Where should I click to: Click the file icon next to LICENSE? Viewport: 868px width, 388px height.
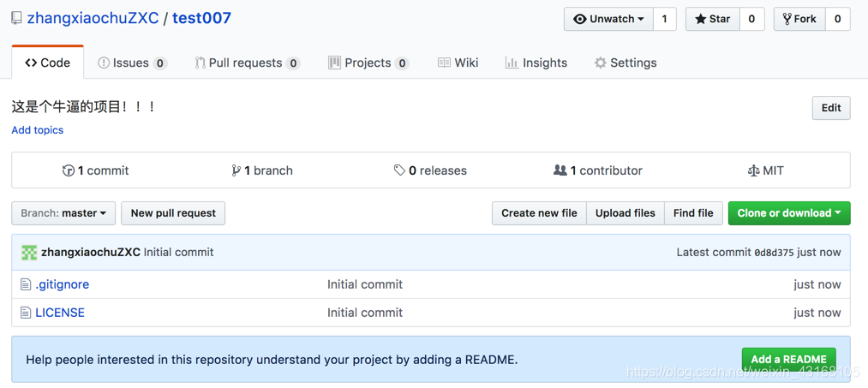pos(26,313)
